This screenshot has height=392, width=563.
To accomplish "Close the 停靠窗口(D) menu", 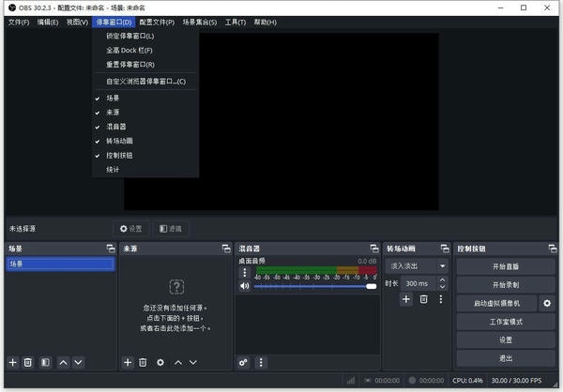I will coord(114,23).
